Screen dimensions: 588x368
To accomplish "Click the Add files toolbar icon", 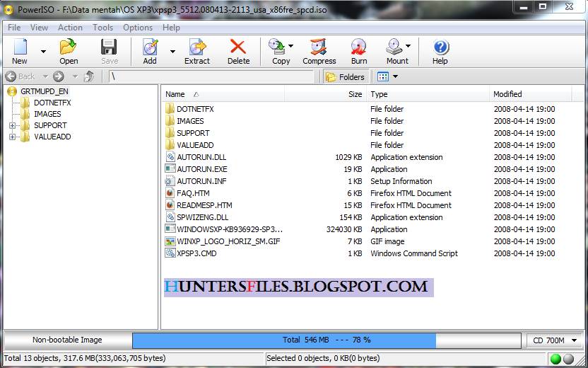I will [150, 47].
